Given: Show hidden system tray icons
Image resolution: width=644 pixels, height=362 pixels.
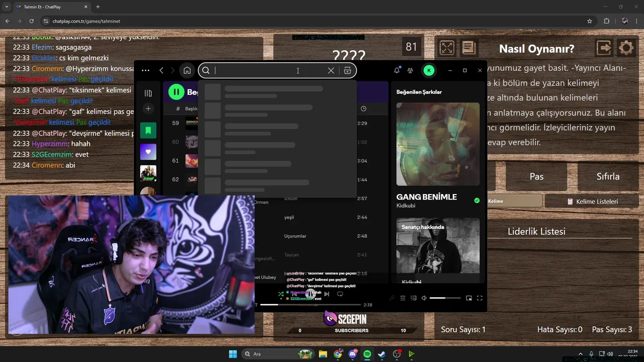Looking at the screenshot, I should click(581, 354).
